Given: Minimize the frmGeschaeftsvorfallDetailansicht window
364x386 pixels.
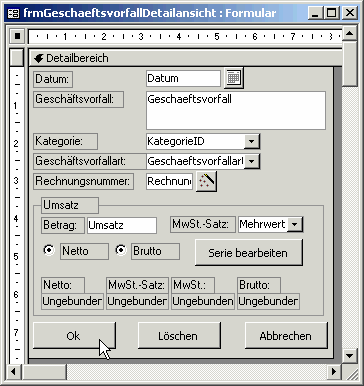Looking at the screenshot, I should (315, 13).
